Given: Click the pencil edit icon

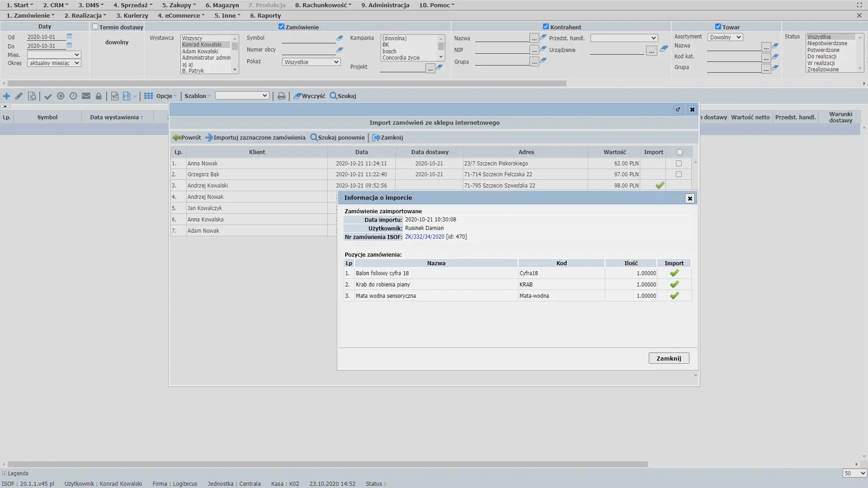Looking at the screenshot, I should [19, 96].
